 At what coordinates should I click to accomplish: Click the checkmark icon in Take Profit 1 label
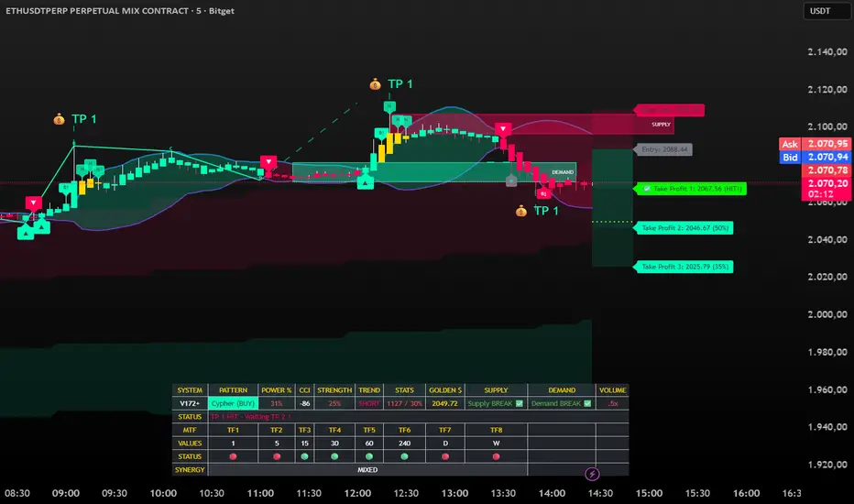[647, 189]
